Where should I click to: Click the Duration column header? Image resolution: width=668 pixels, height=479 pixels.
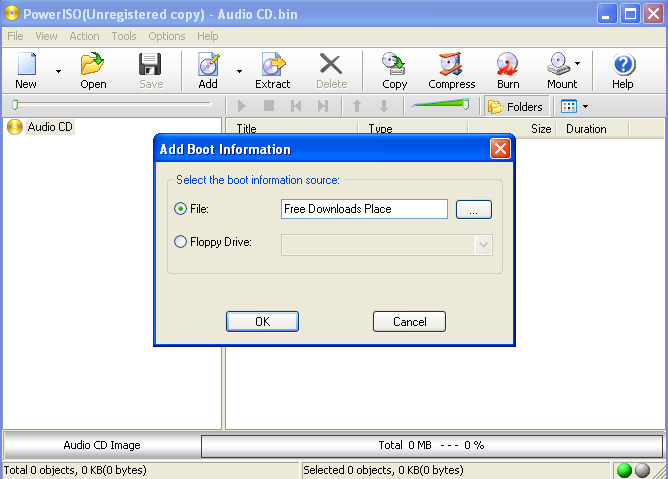pyautogui.click(x=592, y=129)
